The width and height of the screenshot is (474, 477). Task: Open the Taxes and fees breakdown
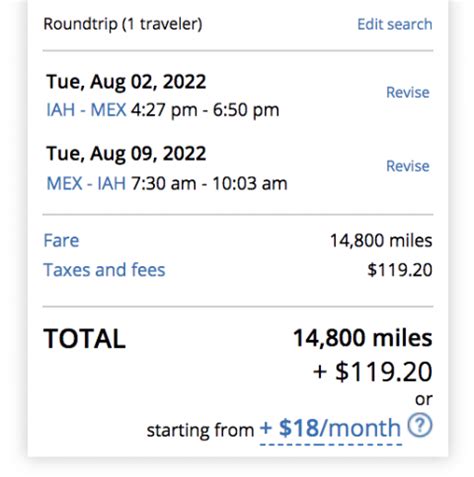[104, 270]
